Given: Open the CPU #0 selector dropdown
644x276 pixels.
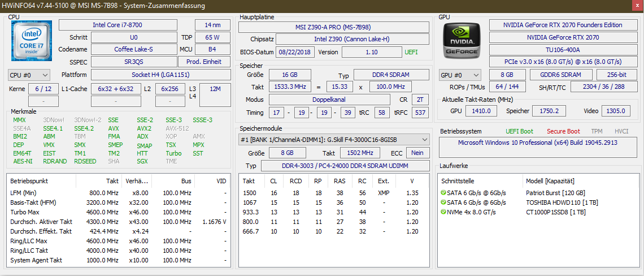Looking at the screenshot, I should point(29,75).
